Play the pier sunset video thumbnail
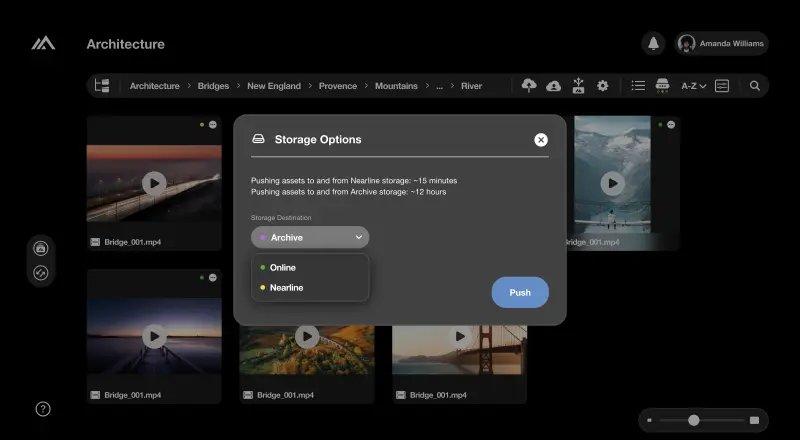 click(154, 336)
